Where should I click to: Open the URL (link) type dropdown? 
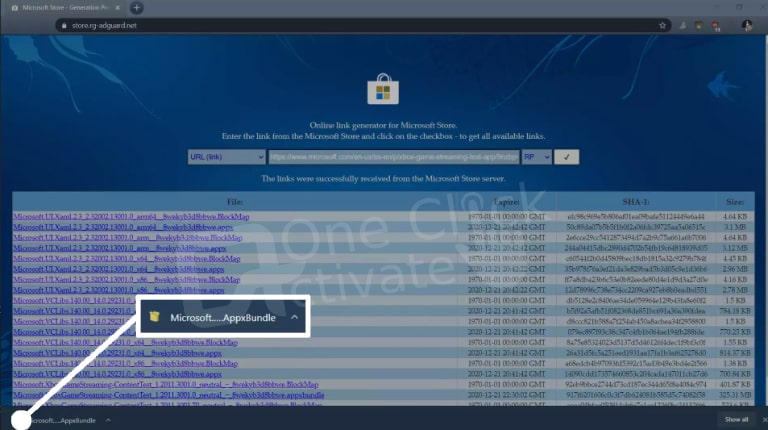pyautogui.click(x=226, y=157)
